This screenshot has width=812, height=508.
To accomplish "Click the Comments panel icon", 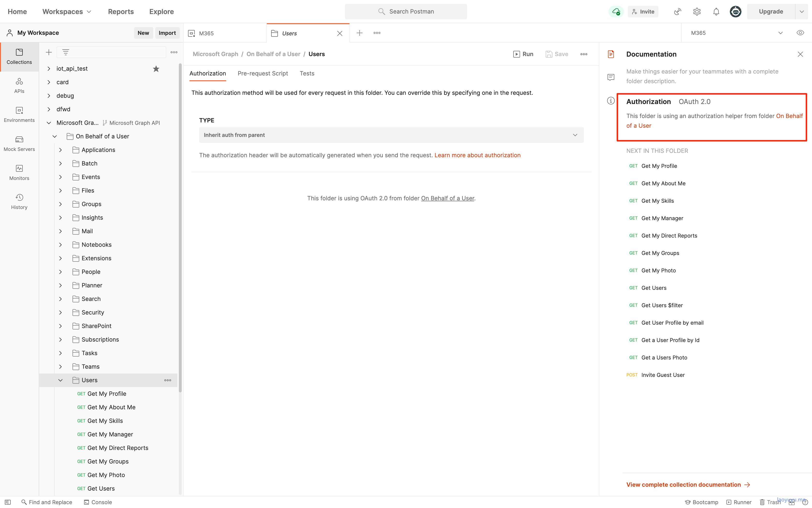I will tap(611, 77).
